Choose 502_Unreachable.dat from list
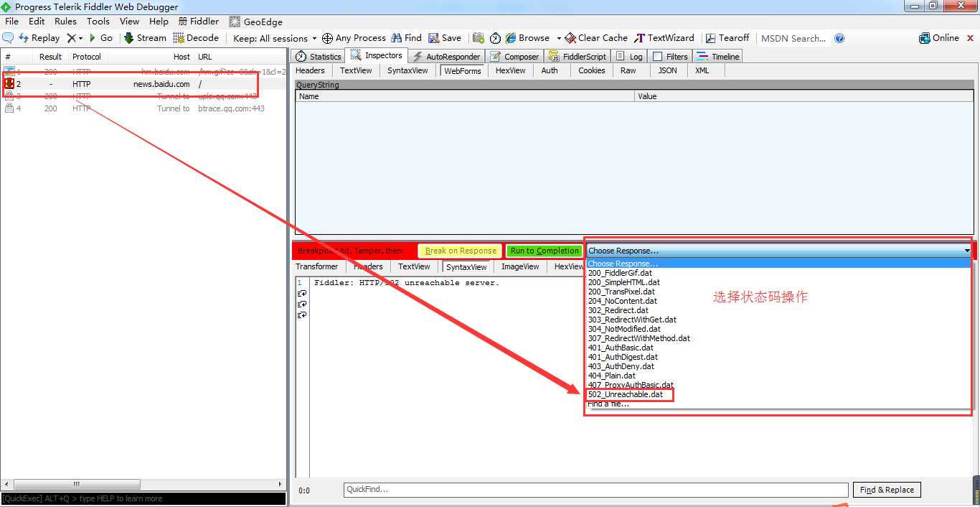This screenshot has height=507, width=980. click(626, 394)
